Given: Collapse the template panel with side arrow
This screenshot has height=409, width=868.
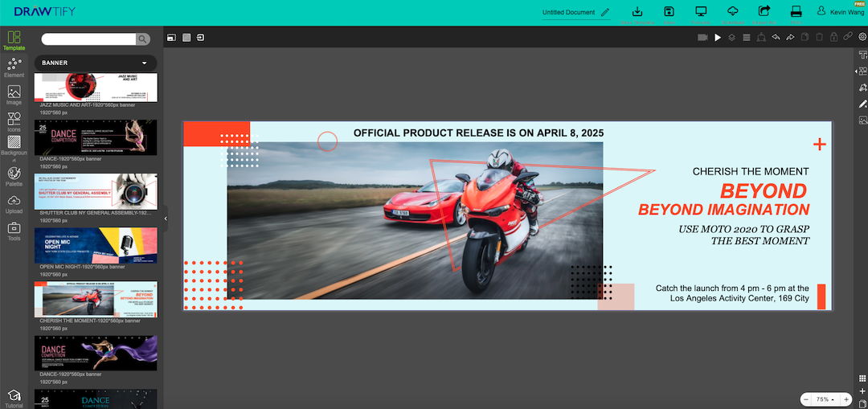Looking at the screenshot, I should pyautogui.click(x=166, y=218).
